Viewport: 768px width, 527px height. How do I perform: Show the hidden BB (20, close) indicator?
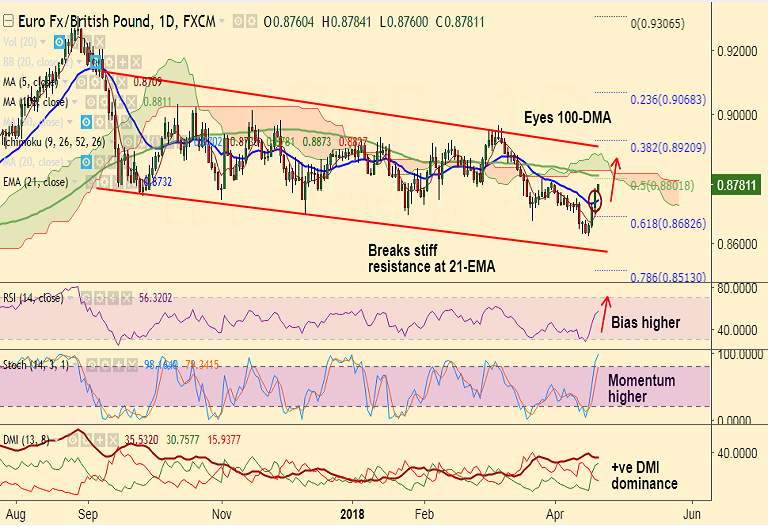click(96, 62)
